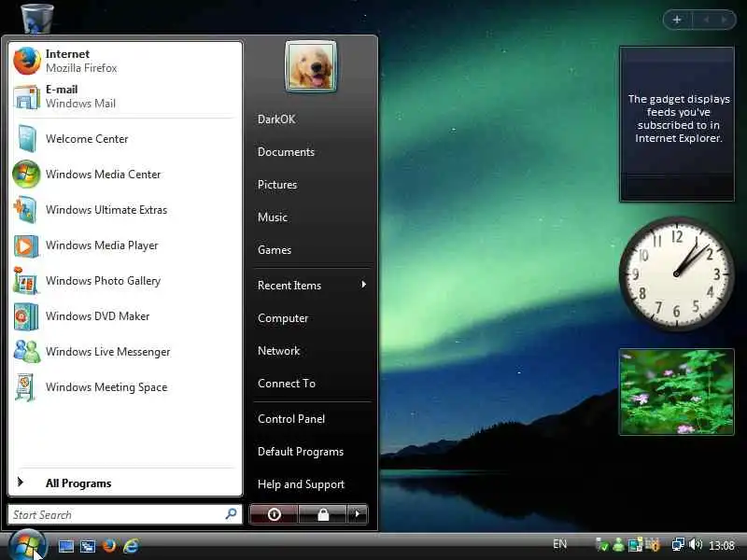
Task: Open the volume speaker tray icon
Action: 696,544
